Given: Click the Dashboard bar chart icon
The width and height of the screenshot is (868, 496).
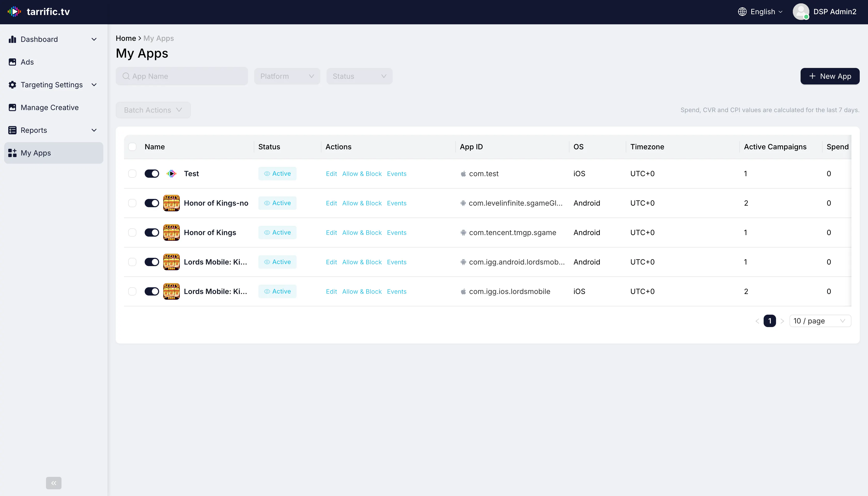Looking at the screenshot, I should click(12, 39).
